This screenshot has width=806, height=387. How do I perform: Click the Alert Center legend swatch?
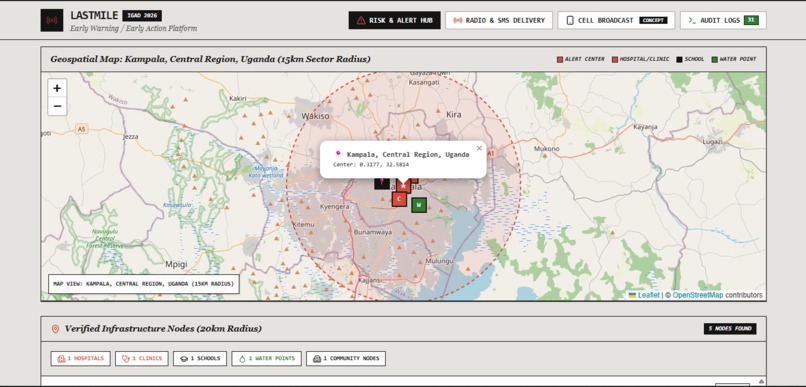(x=560, y=60)
